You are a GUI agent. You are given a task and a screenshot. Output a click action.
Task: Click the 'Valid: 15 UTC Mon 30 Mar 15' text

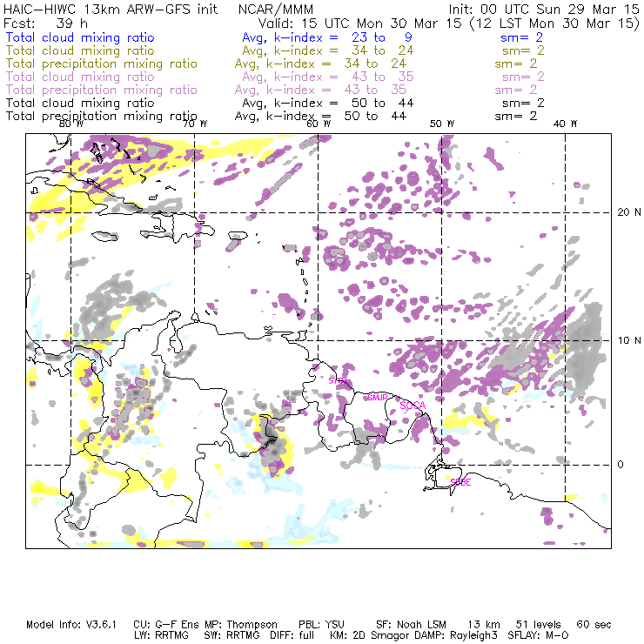pyautogui.click(x=360, y=23)
